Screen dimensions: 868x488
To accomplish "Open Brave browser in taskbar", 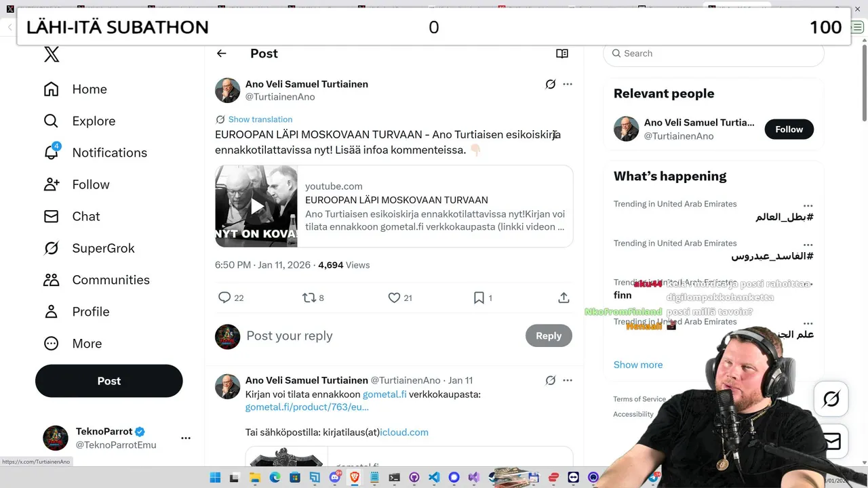I will (354, 478).
